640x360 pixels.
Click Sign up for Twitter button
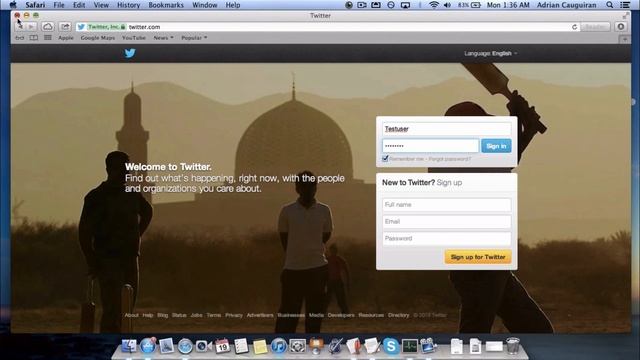478,257
